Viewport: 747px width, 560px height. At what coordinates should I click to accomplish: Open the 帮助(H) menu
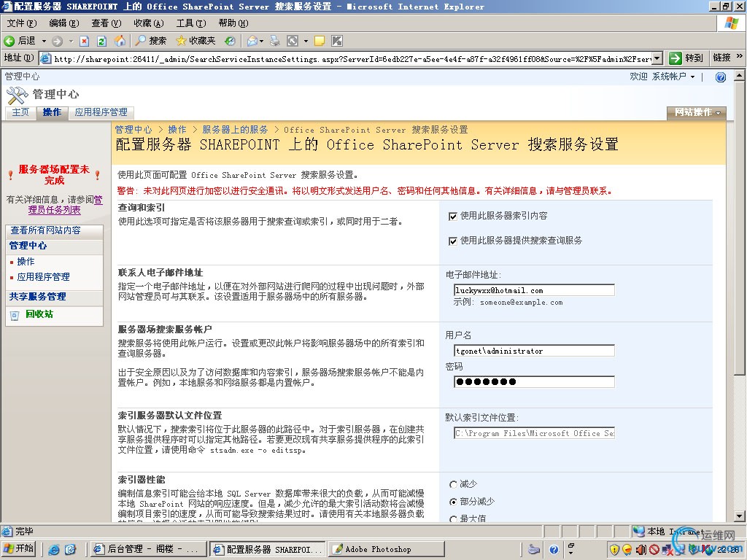tap(233, 23)
